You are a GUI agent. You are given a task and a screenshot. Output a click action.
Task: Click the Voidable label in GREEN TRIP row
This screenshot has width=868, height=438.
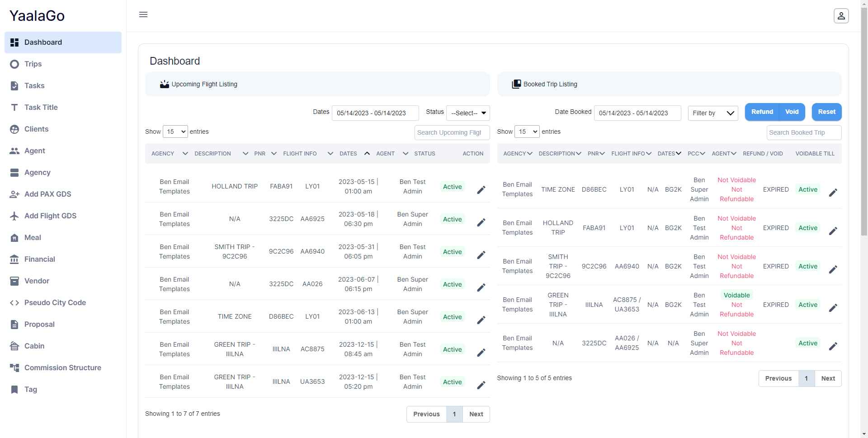click(736, 295)
